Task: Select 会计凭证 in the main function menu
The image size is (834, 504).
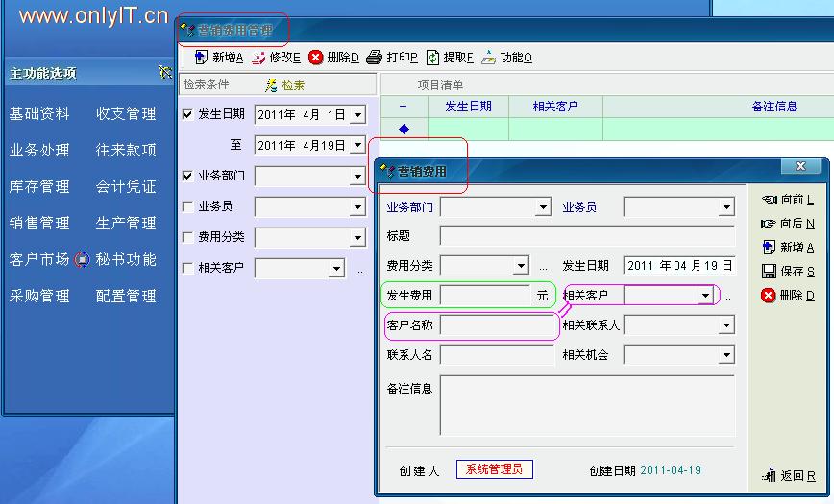Action: pos(126,186)
